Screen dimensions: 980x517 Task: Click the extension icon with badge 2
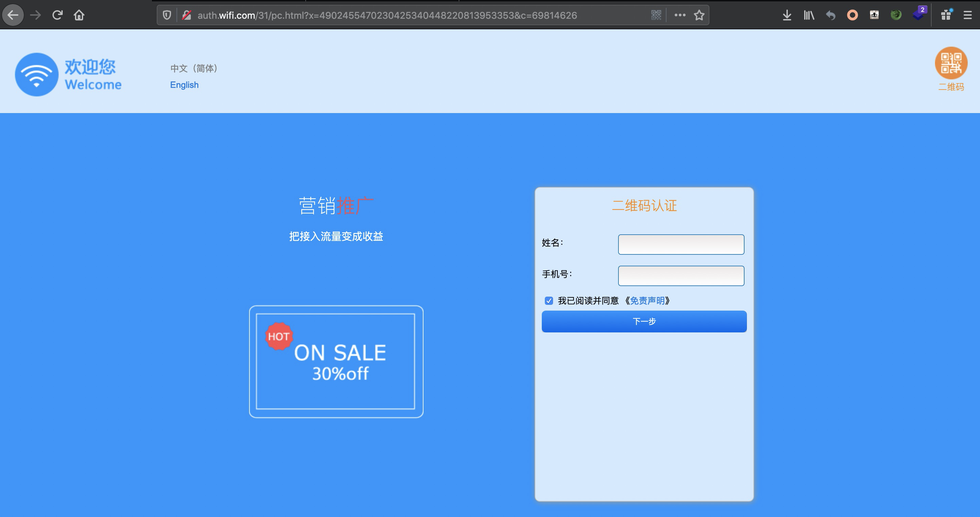[x=918, y=15]
